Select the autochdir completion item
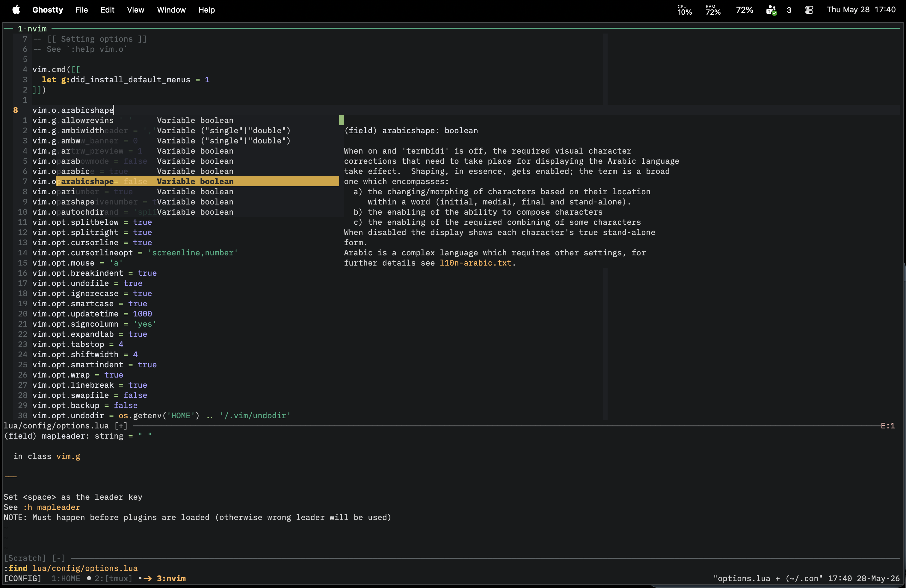The image size is (906, 588). pos(197,212)
